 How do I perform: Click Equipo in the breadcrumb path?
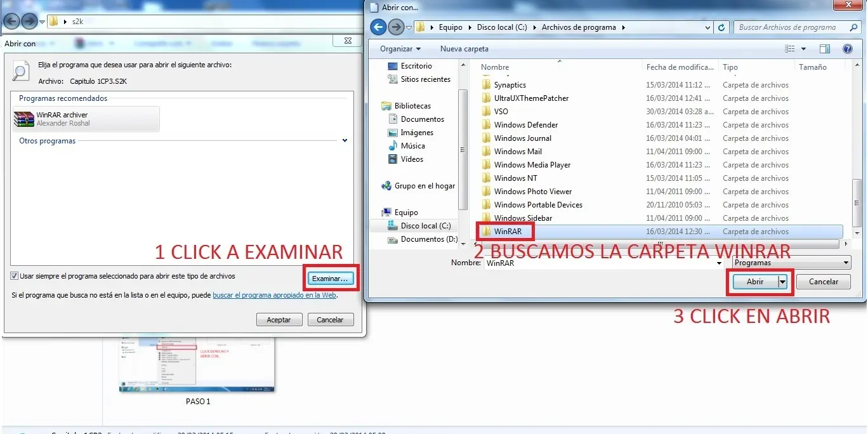(x=450, y=27)
